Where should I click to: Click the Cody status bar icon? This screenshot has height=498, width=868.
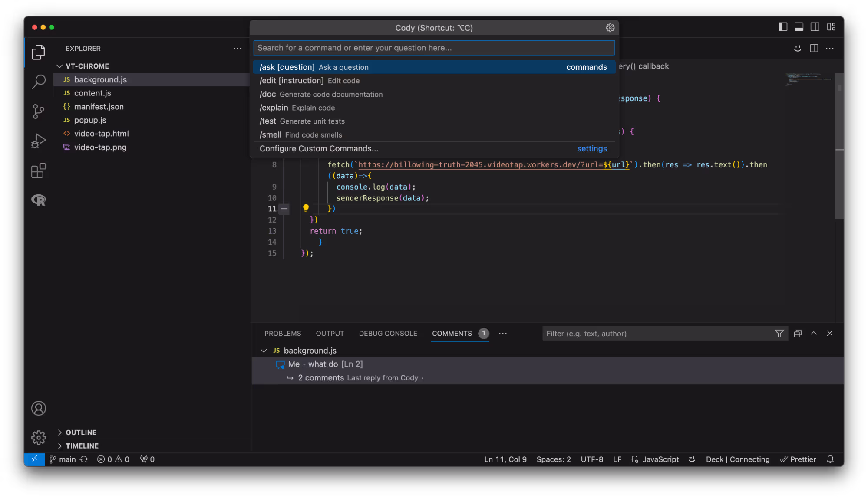point(692,459)
